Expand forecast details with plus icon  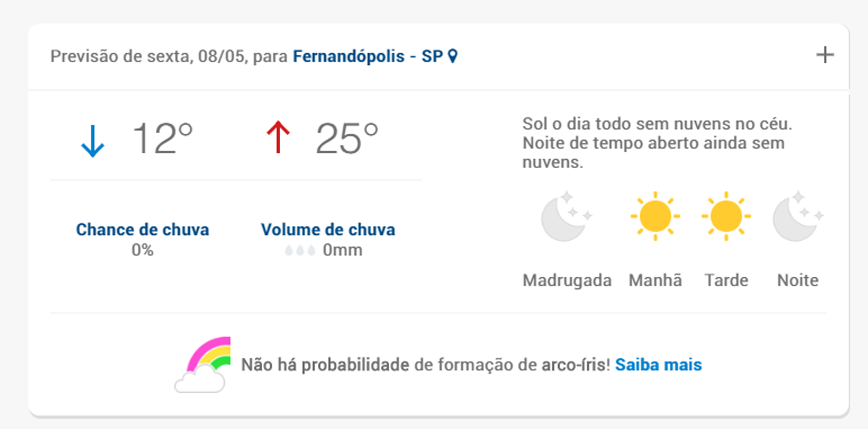click(x=825, y=55)
